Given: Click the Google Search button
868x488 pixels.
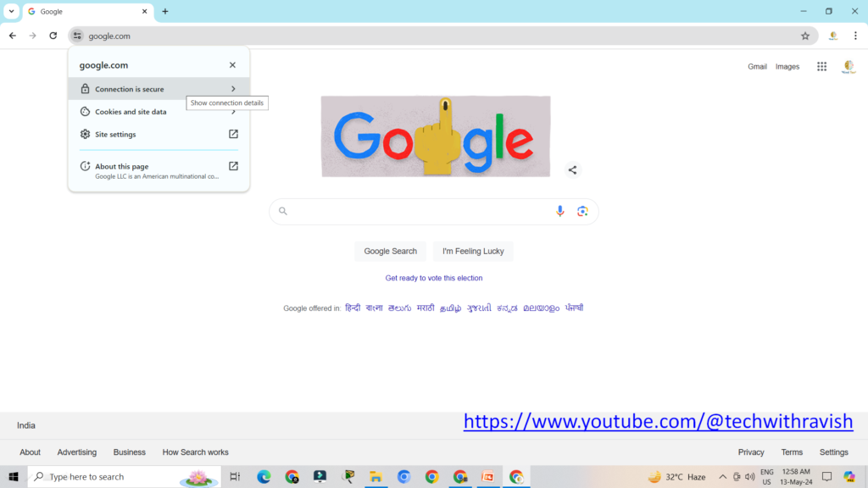Looking at the screenshot, I should 390,252.
